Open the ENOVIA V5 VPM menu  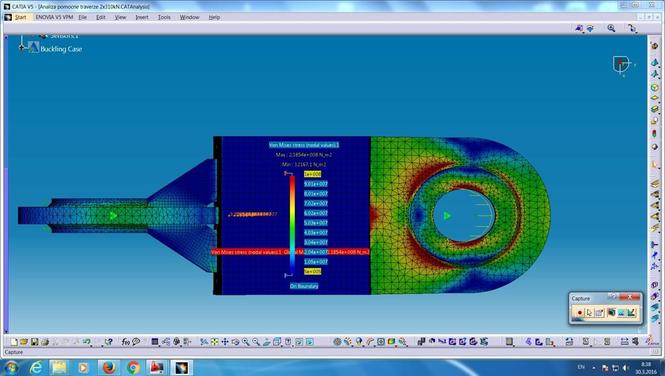[x=54, y=17]
